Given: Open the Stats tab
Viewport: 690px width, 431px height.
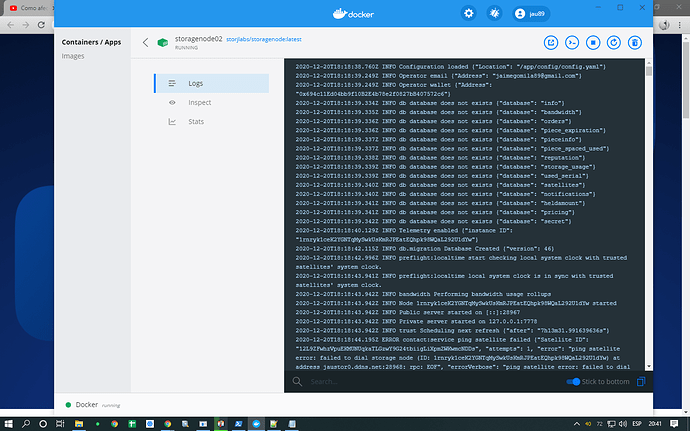Looking at the screenshot, I should point(197,122).
